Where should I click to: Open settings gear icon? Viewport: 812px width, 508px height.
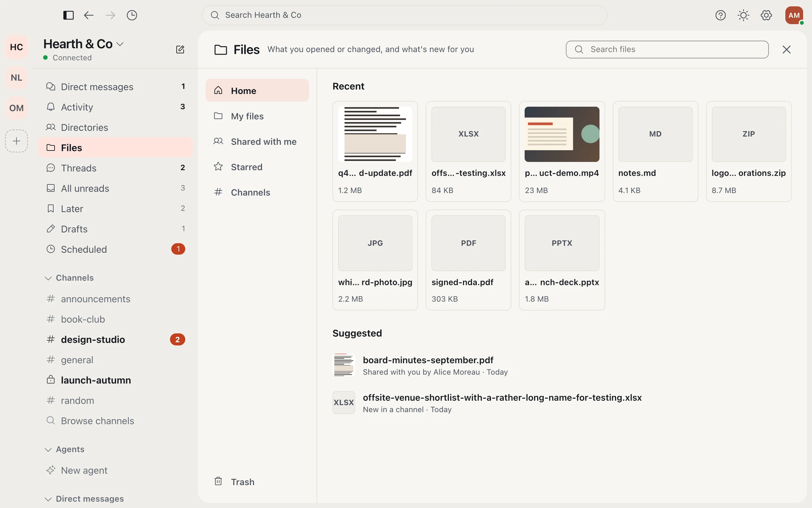(x=766, y=15)
